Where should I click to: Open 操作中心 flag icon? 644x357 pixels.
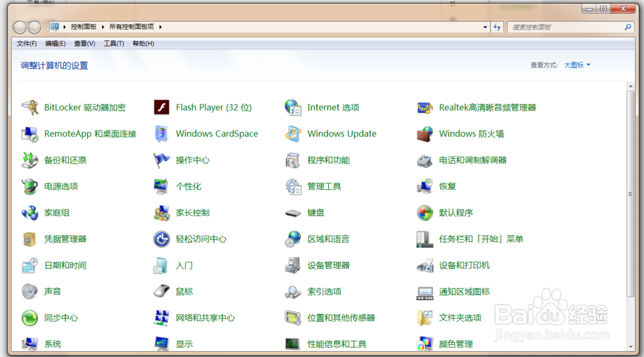[162, 160]
